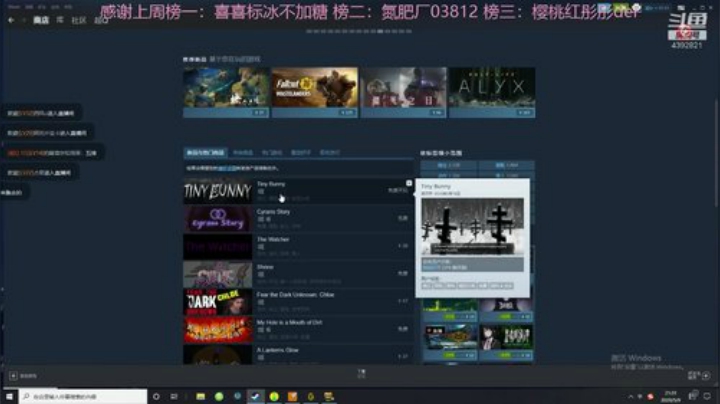Open My Hole is a Mouth of Dirt
Viewport: 720px width, 404px height.
click(x=298, y=330)
